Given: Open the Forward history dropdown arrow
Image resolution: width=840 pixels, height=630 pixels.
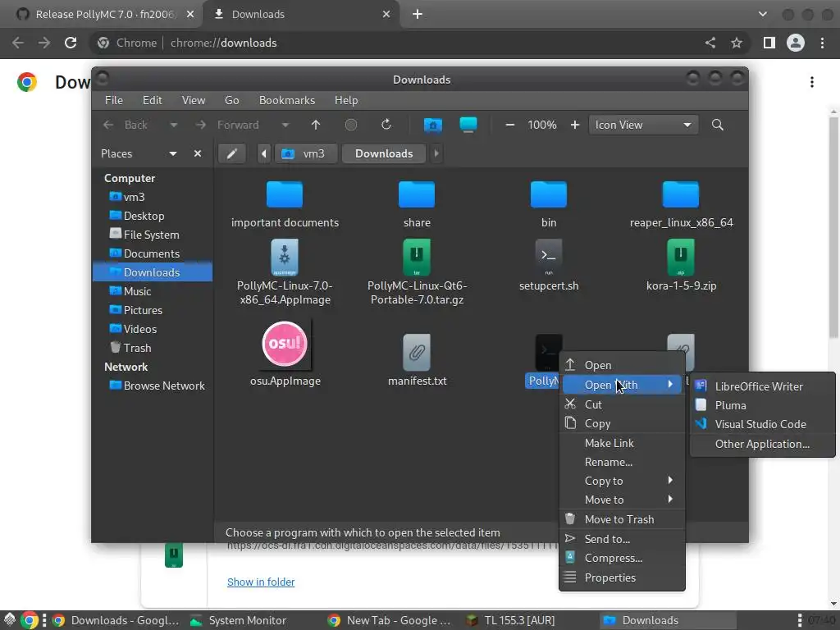Looking at the screenshot, I should 285,125.
